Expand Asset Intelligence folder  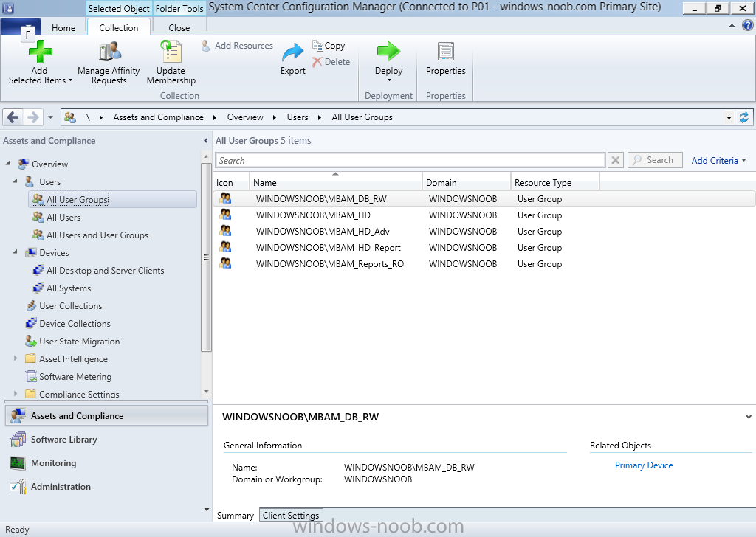16,358
